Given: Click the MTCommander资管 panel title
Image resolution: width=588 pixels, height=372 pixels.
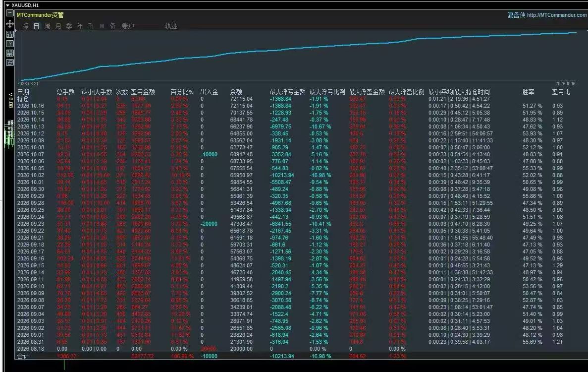Looking at the screenshot, I should tap(40, 15).
